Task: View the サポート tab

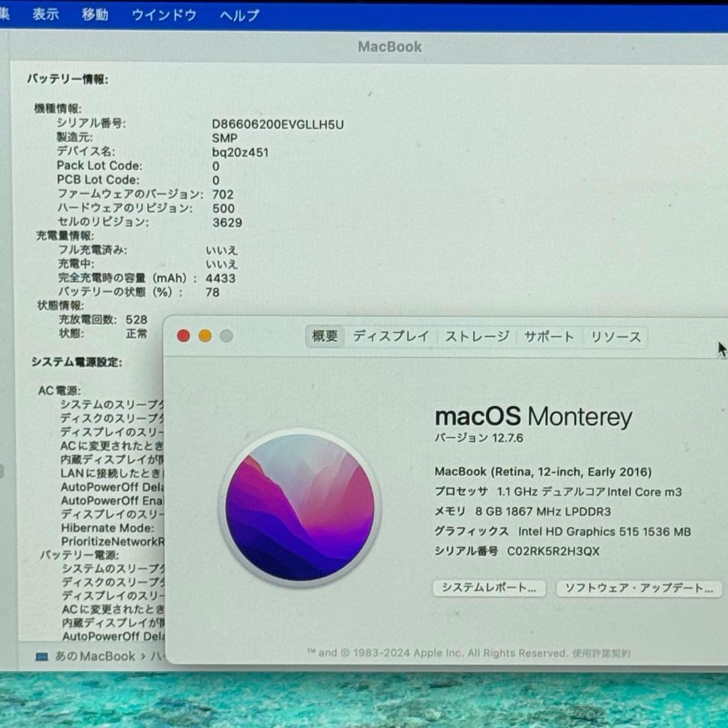Action: (x=549, y=337)
